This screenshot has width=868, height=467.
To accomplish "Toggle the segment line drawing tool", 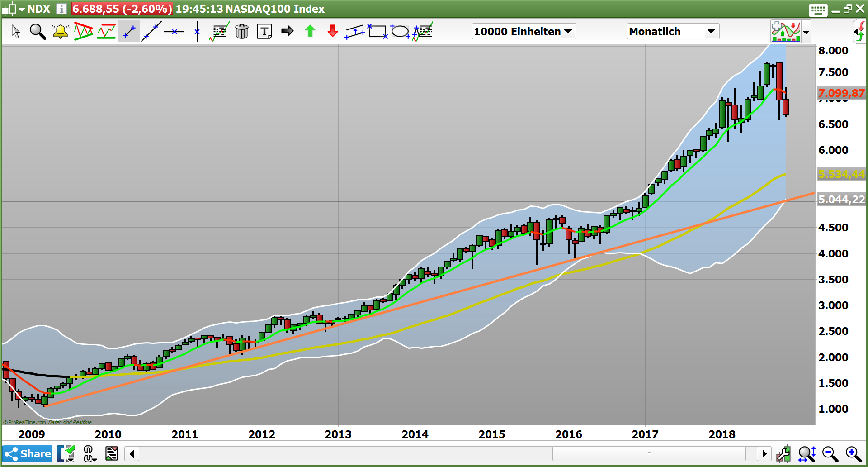I will [129, 32].
